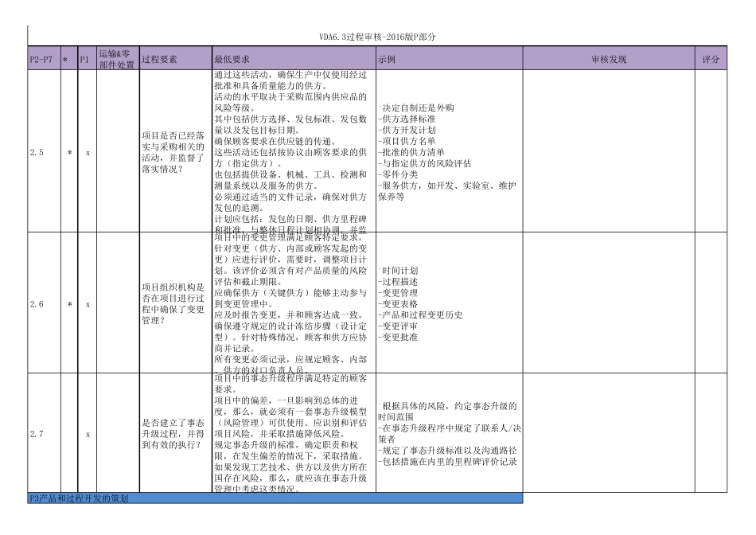
Task: Click the 运输&零部件处置 header cell
Action: [x=118, y=58]
